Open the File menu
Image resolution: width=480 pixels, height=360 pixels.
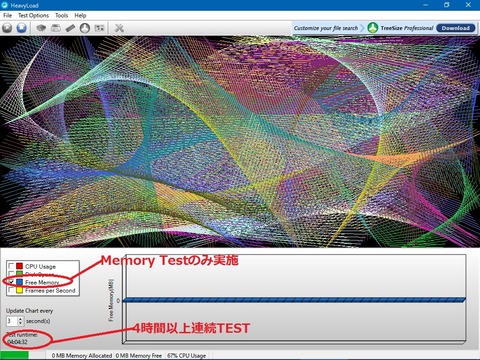(x=7, y=15)
